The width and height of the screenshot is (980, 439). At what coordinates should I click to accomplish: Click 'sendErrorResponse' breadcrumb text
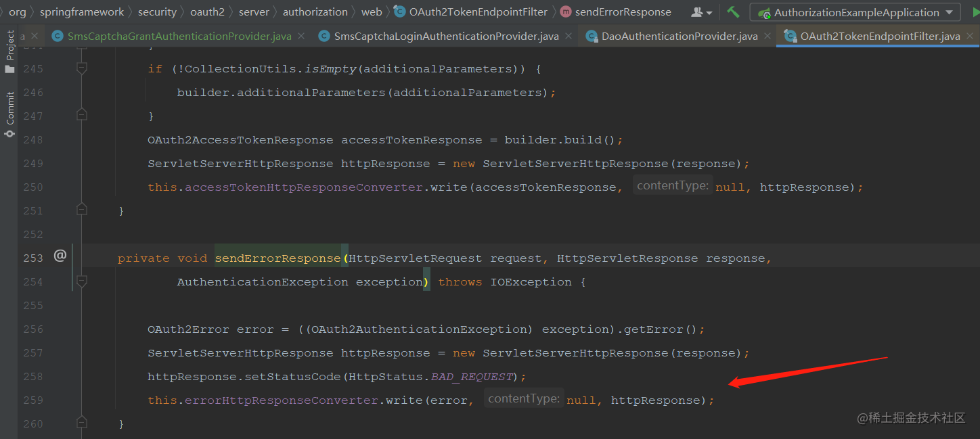pos(623,12)
